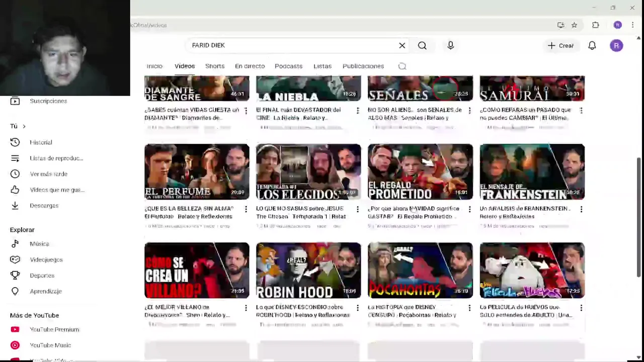Open options menu for Diamante de Sangre
This screenshot has width=644, height=362.
pyautogui.click(x=246, y=111)
